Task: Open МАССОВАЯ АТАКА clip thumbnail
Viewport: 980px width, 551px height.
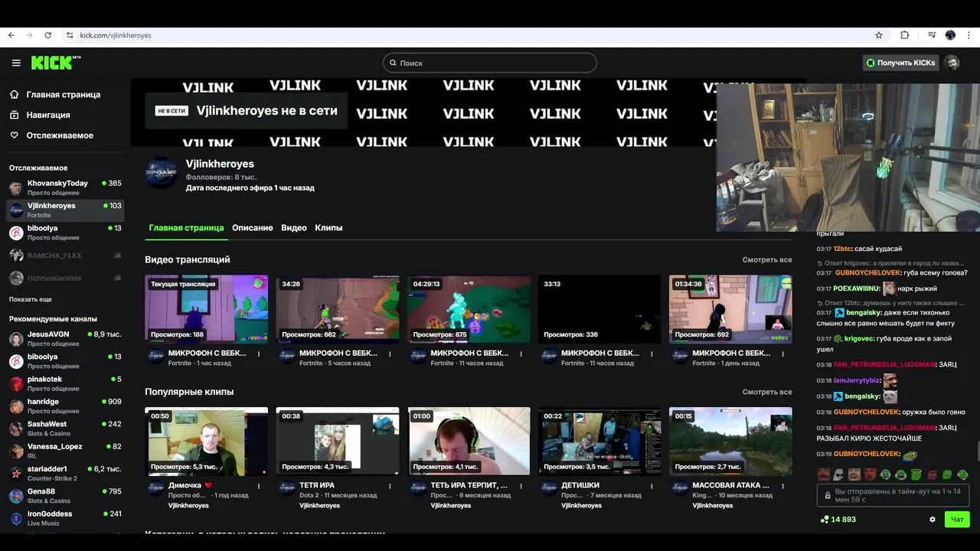Action: (730, 442)
